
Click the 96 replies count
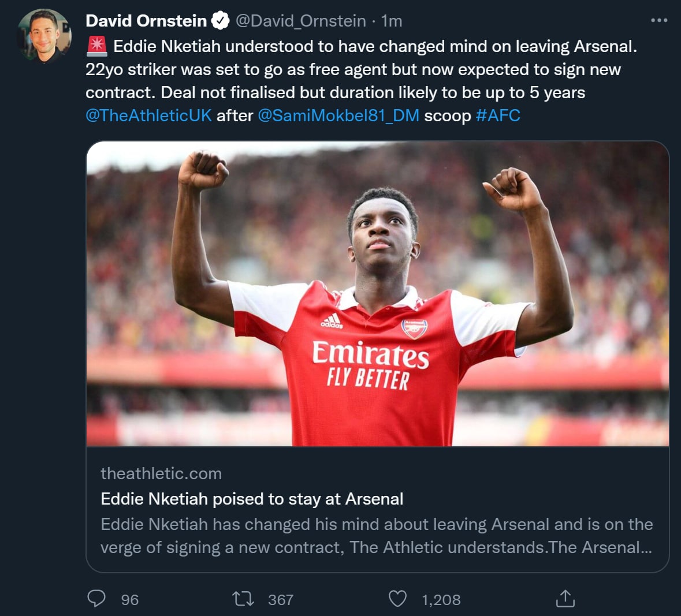(130, 600)
